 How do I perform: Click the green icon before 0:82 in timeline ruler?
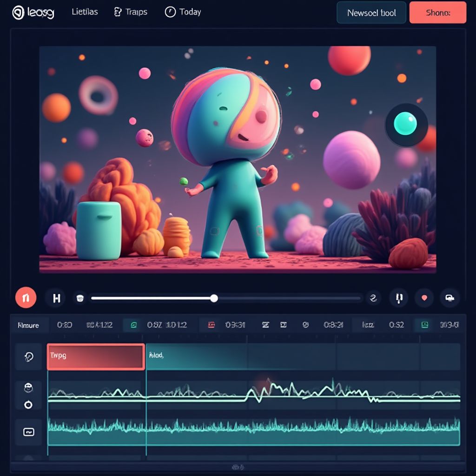tap(133, 325)
